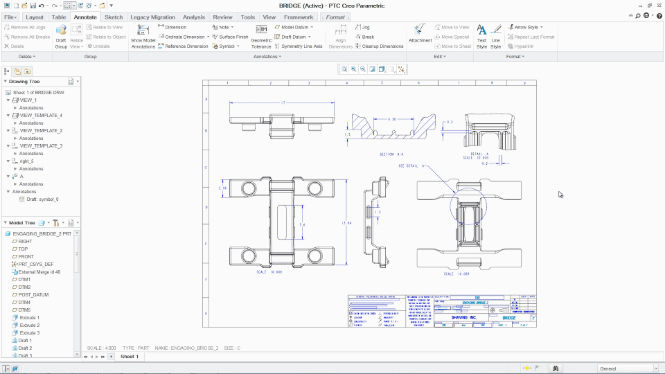This screenshot has width=665, height=374.
Task: Toggle navigator pane display icon at bottom left
Action: [x=6, y=368]
